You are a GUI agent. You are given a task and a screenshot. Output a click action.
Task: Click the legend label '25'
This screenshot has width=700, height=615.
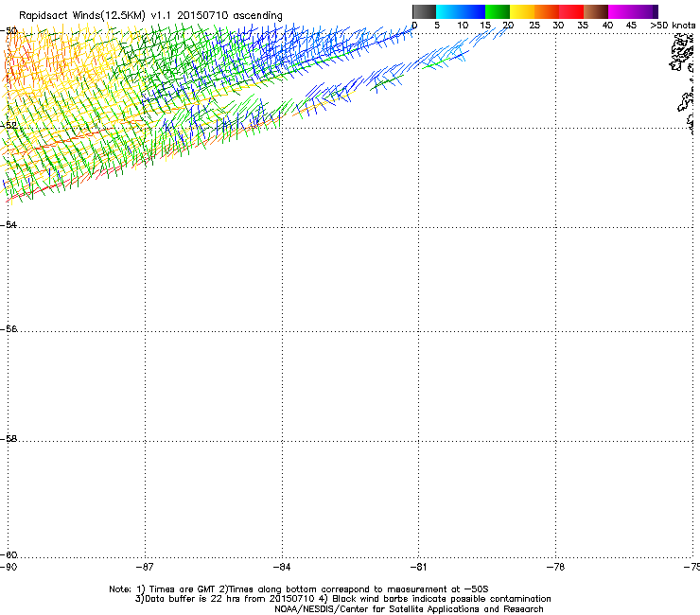tap(534, 26)
